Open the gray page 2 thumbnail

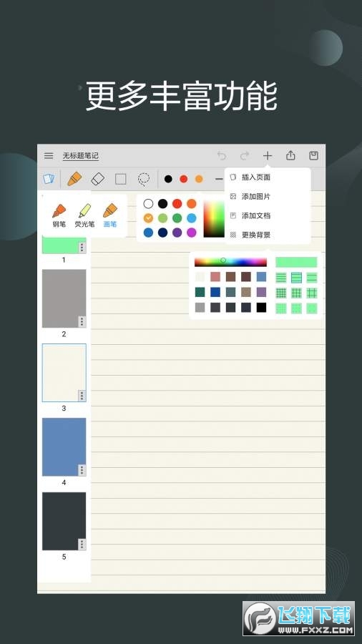coord(64,298)
